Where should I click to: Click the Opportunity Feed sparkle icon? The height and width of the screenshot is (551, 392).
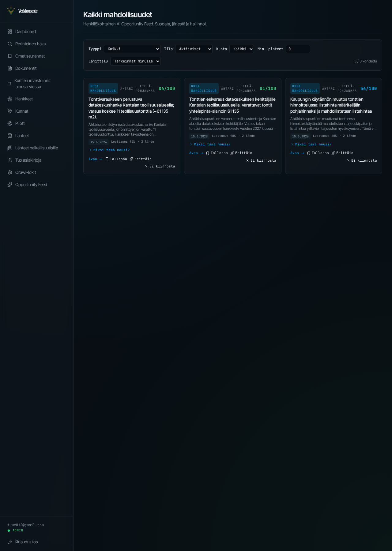click(x=10, y=185)
